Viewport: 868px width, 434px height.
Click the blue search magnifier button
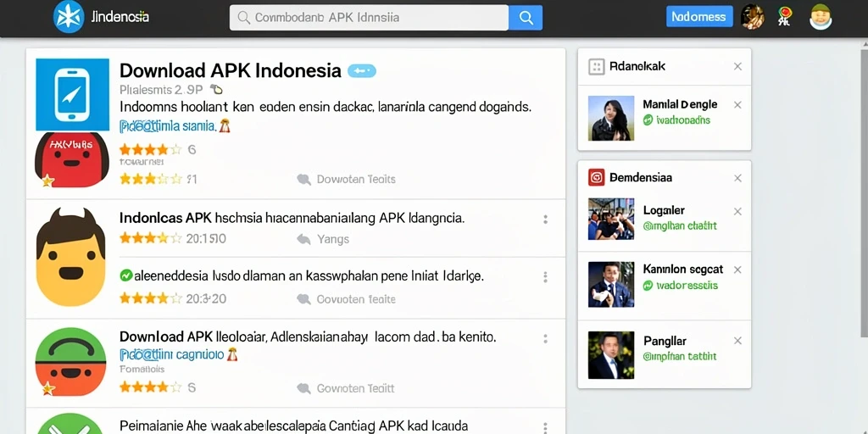[526, 17]
